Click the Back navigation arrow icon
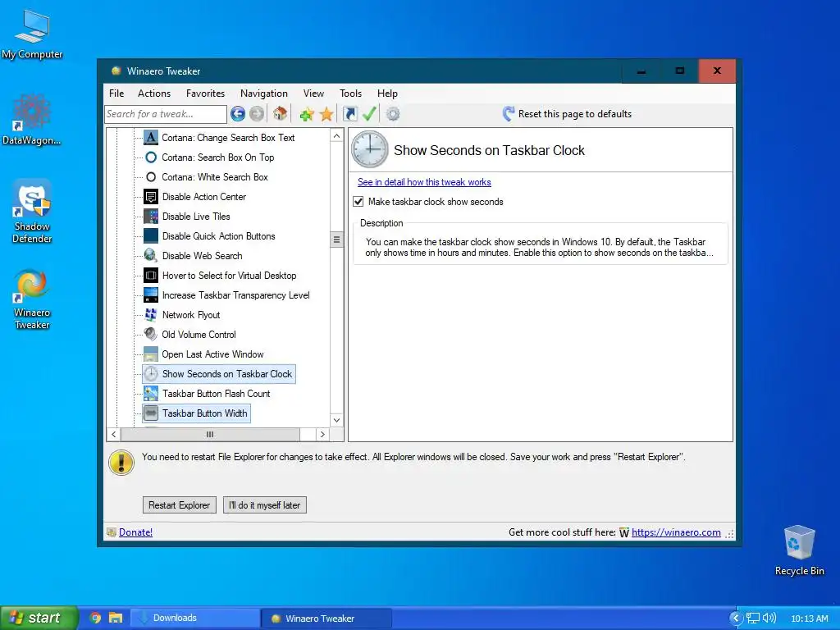This screenshot has height=630, width=840. coord(237,113)
